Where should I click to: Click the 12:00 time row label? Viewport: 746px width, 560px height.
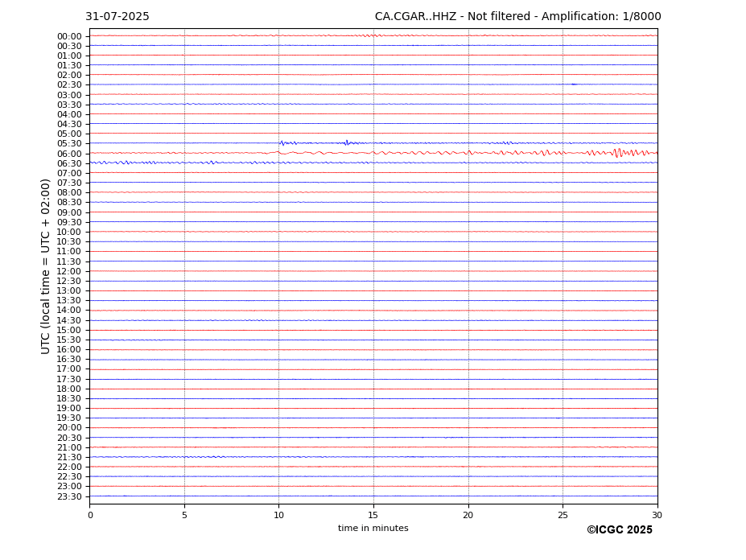point(69,271)
